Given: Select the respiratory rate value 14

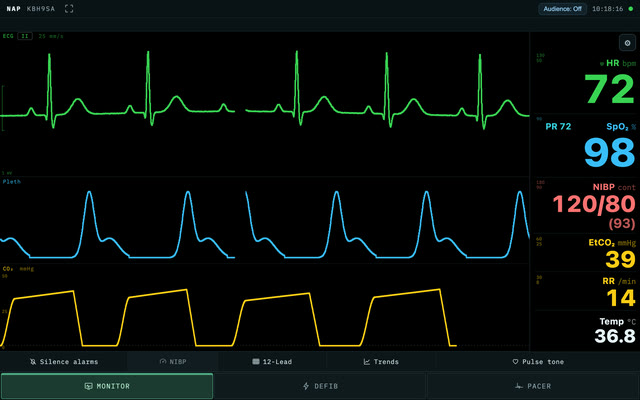Looking at the screenshot, I should click(621, 298).
